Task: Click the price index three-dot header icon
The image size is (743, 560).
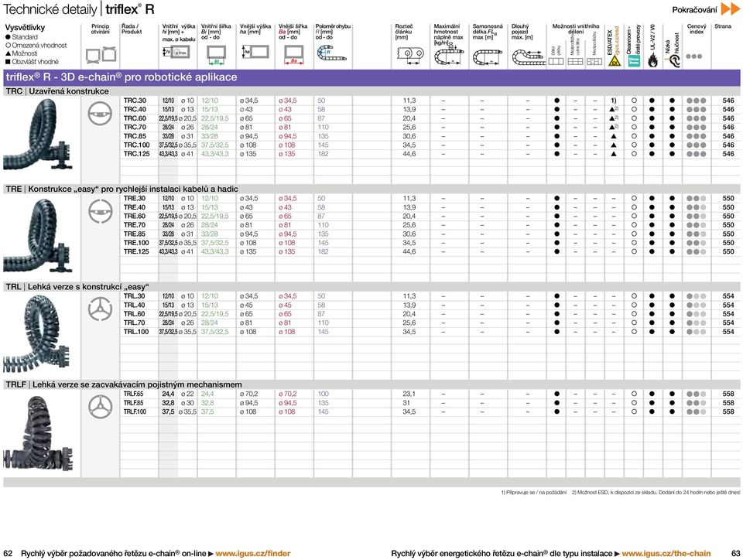Action: [x=693, y=56]
